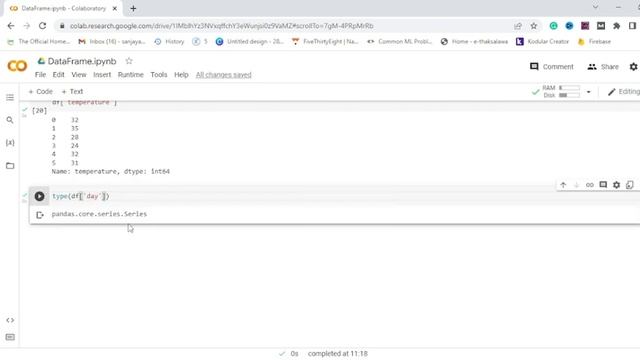
Task: Open the table of contents sidebar icon
Action: (10, 98)
